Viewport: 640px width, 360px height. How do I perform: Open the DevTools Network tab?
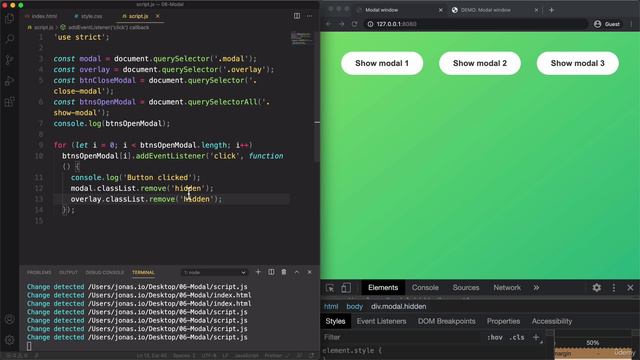tap(507, 288)
